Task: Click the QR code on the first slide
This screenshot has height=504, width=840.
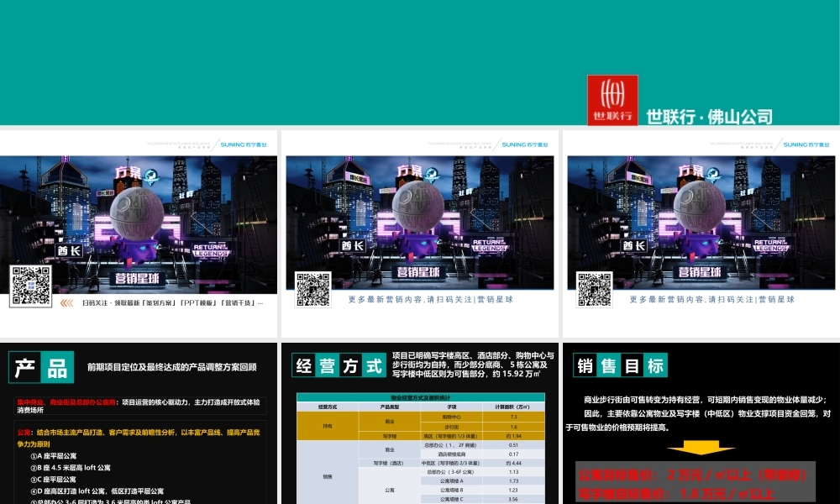Action: [x=31, y=286]
